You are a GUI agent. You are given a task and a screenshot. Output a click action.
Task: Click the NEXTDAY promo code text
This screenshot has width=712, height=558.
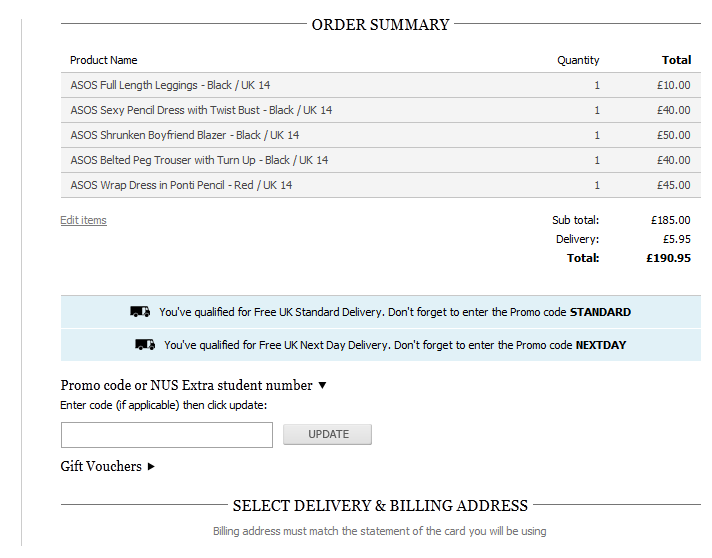pyautogui.click(x=601, y=345)
